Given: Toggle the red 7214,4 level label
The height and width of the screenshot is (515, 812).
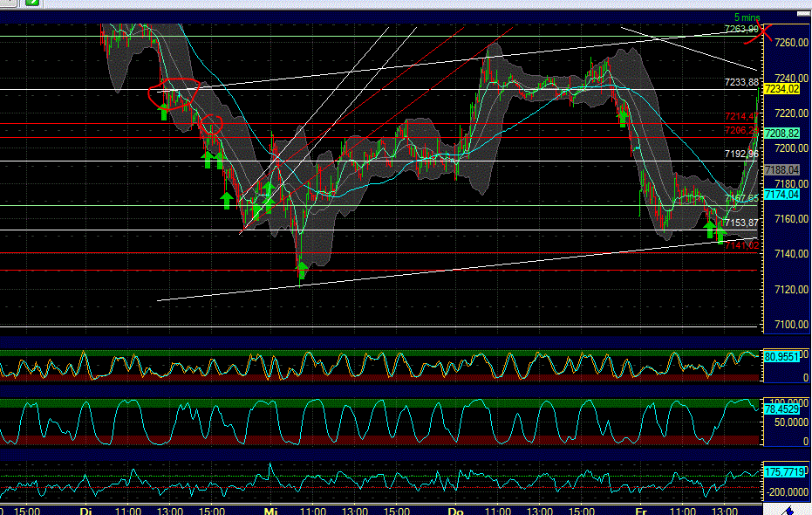Looking at the screenshot, I should tap(742, 117).
